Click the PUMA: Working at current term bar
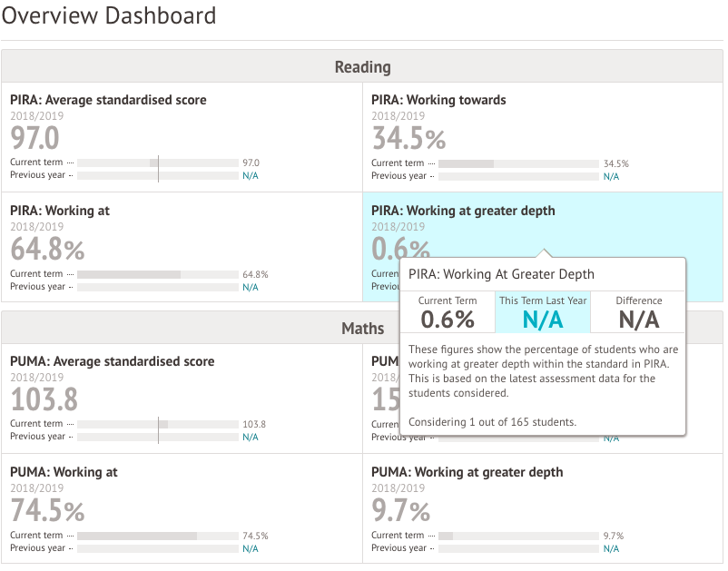This screenshot has width=728, height=571. [157, 536]
